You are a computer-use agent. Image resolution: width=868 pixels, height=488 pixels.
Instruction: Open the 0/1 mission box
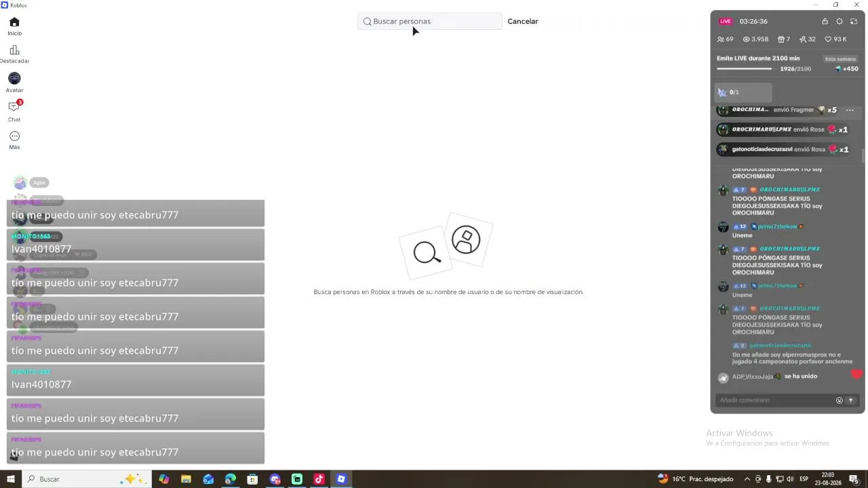[x=744, y=92]
